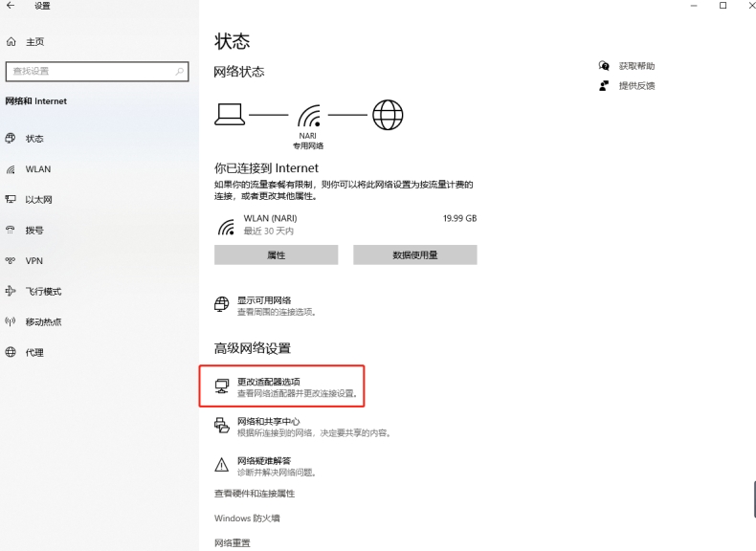Click the back arrow in Settings
This screenshot has height=551, width=756.
[x=11, y=6]
